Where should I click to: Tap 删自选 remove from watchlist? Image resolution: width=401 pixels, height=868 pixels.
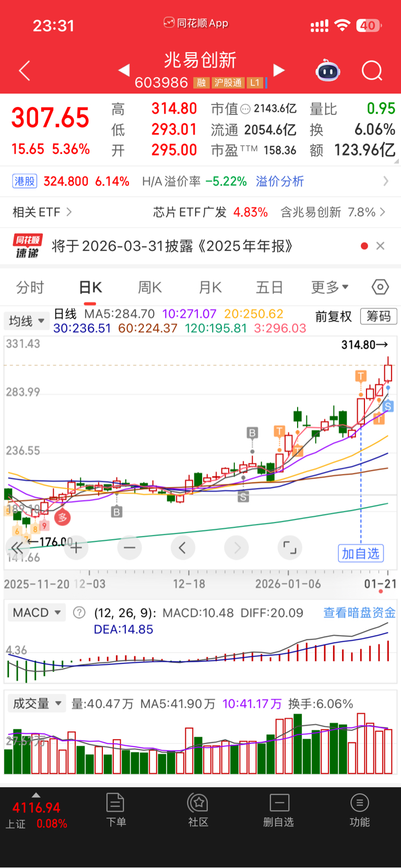[x=279, y=810]
